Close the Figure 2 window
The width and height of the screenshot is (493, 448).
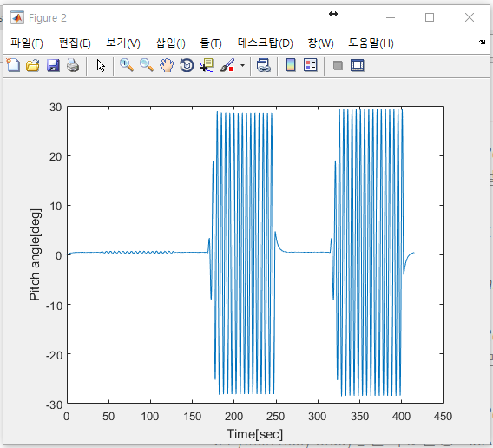click(470, 17)
